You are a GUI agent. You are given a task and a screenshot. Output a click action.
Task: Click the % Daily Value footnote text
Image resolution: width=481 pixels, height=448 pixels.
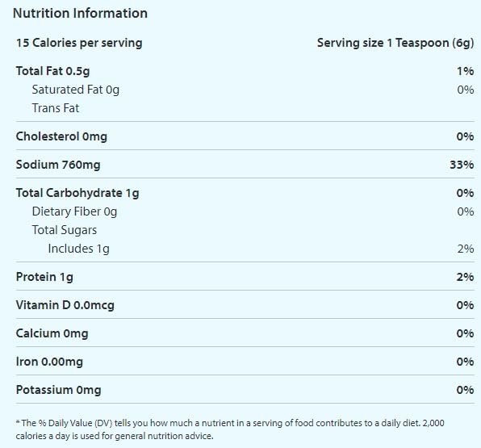(x=230, y=429)
